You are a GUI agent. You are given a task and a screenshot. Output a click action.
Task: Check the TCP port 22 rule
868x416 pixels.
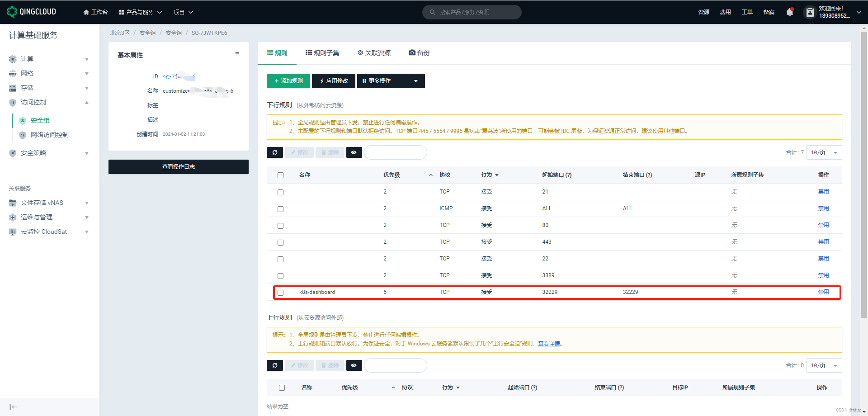(x=280, y=259)
